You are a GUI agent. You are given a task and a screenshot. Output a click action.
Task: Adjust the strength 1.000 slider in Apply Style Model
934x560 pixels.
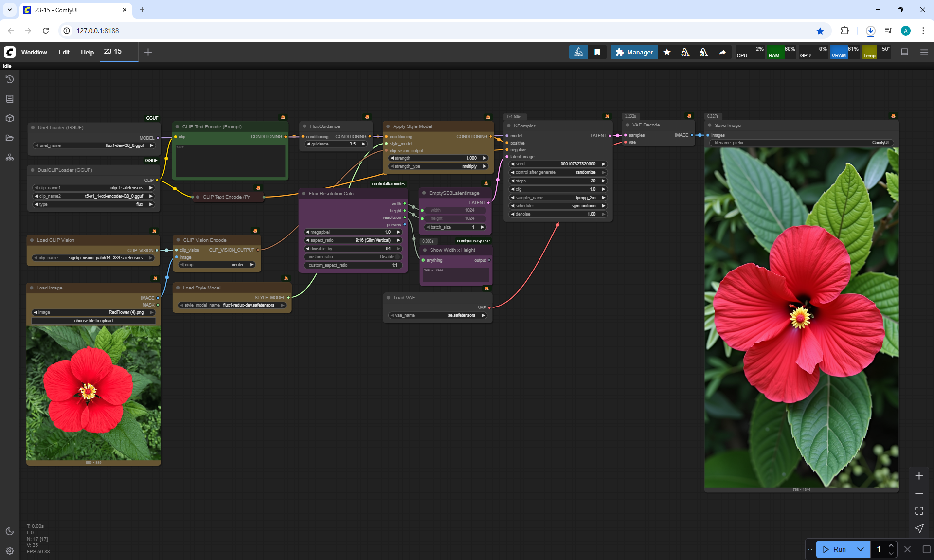point(438,158)
